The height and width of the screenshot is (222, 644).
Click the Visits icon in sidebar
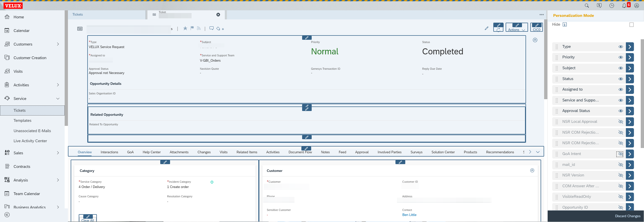click(x=7, y=71)
